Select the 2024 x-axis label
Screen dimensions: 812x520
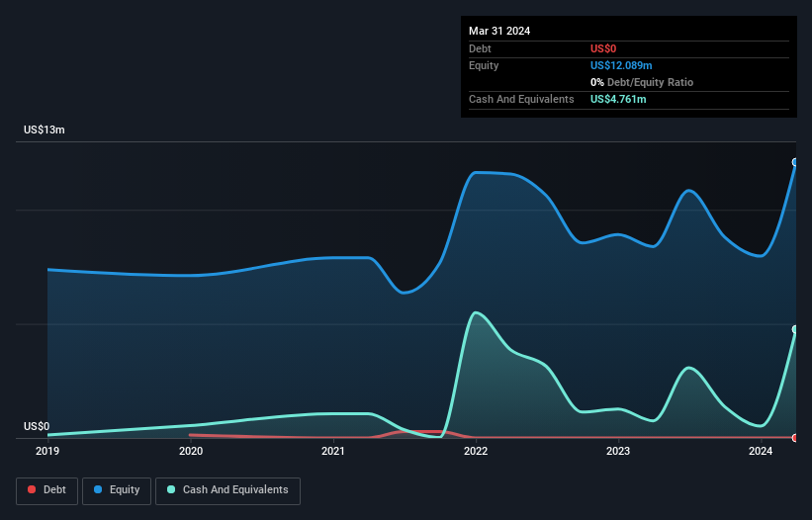click(x=761, y=451)
